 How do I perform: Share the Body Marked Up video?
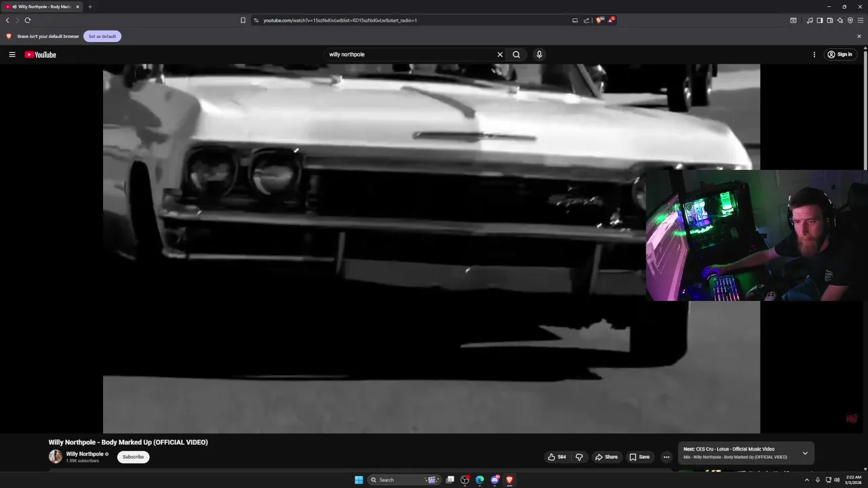[606, 457]
